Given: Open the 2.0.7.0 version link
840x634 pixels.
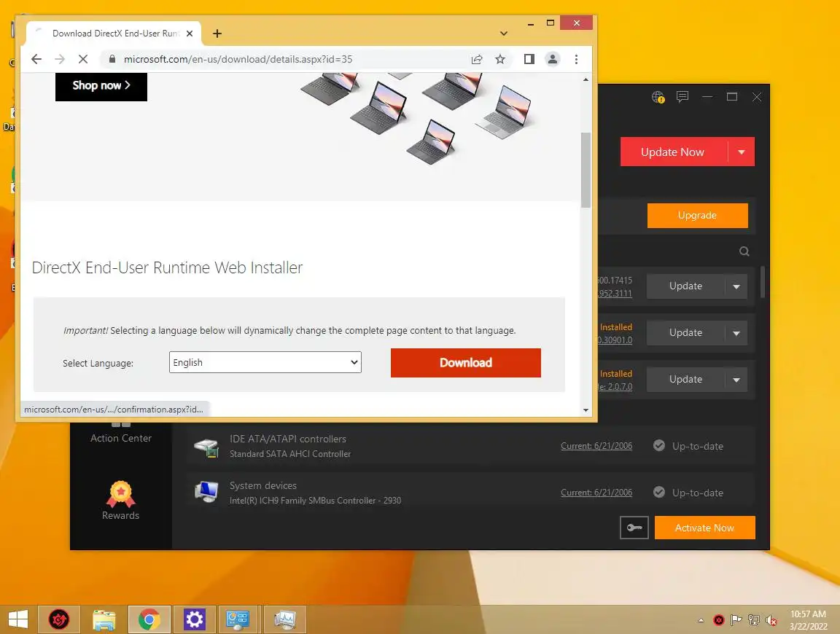Looking at the screenshot, I should [615, 387].
